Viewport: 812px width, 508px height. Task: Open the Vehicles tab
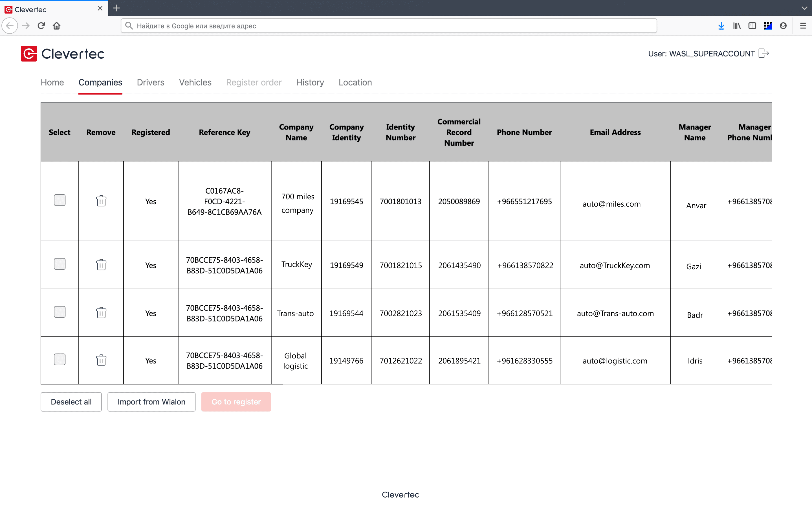click(x=195, y=82)
